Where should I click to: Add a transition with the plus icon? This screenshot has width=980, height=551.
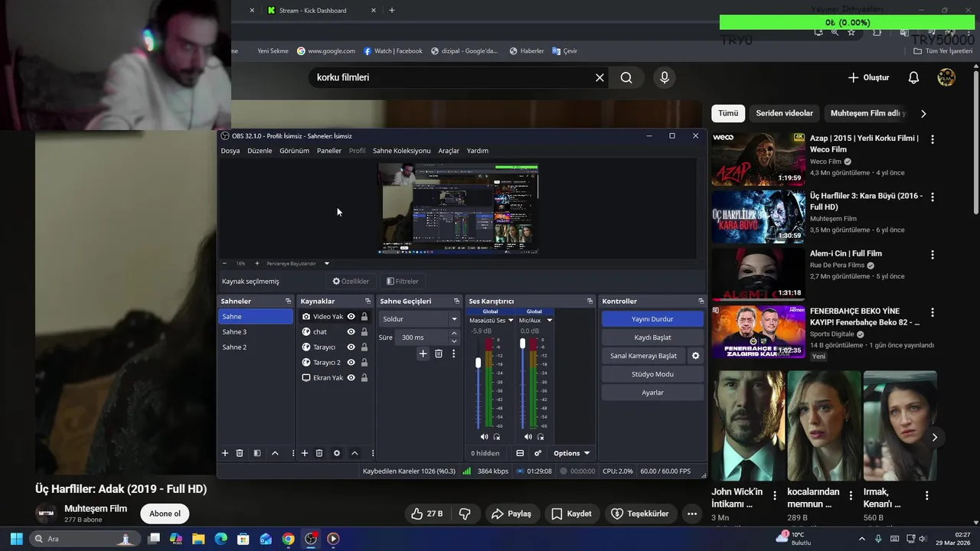click(423, 354)
